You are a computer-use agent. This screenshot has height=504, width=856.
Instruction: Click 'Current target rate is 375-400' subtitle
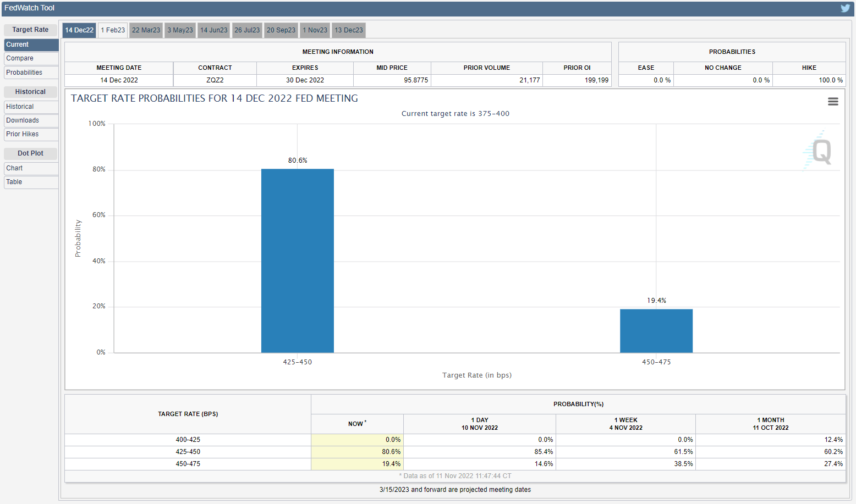click(456, 114)
